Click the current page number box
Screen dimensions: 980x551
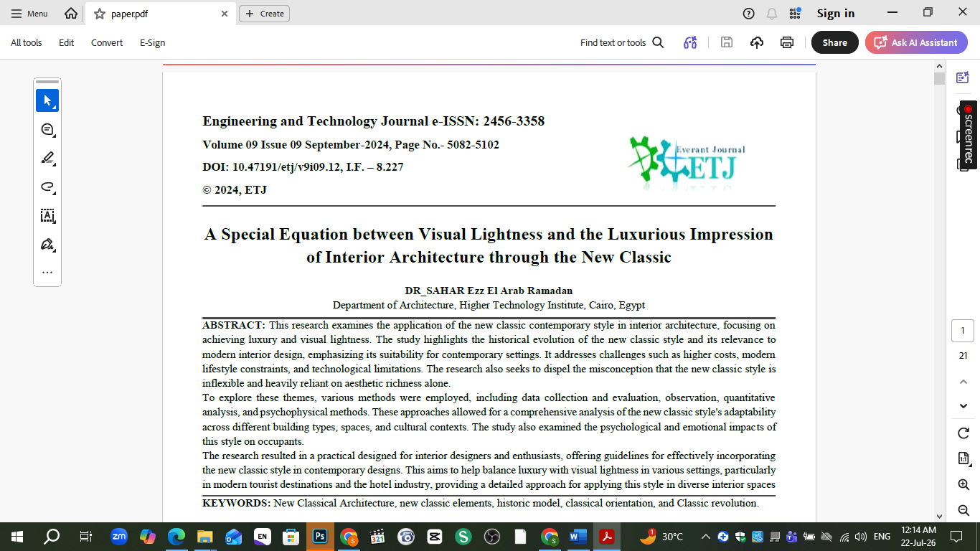tap(962, 331)
